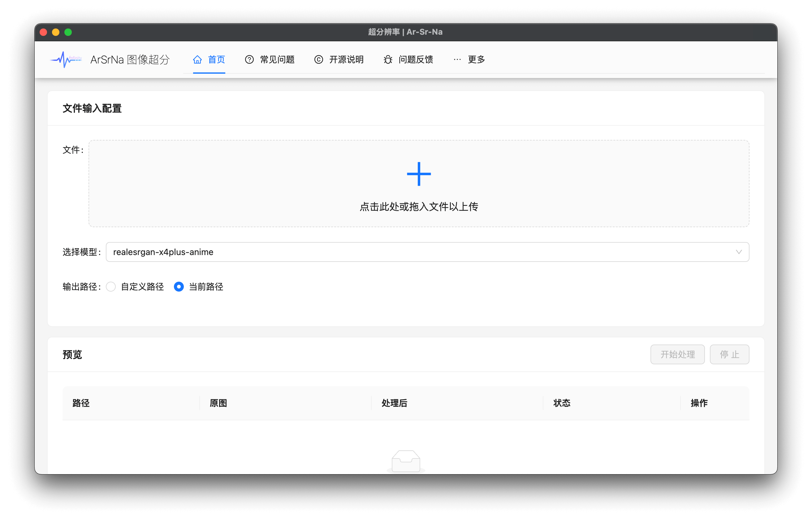Select the 自定义路径 radio option
812x520 pixels.
tap(111, 287)
